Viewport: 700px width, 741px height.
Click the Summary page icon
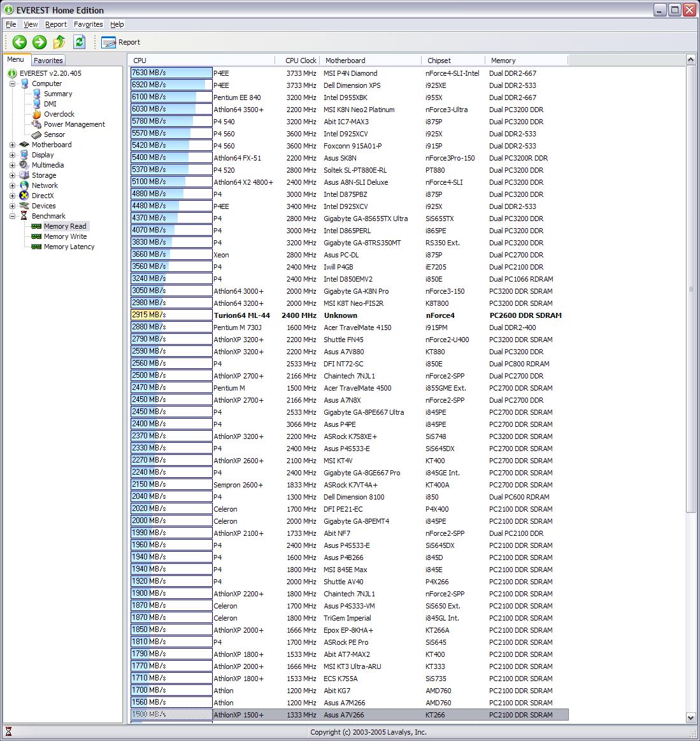pos(36,94)
